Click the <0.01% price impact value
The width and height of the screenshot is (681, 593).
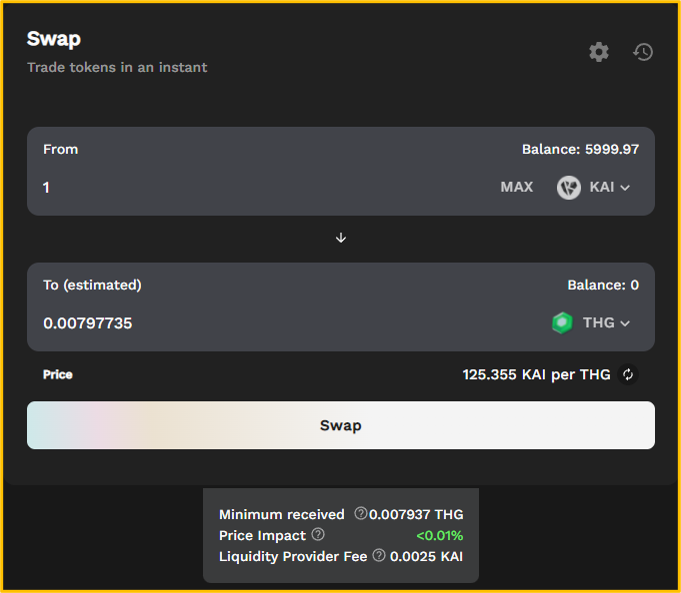(440, 535)
